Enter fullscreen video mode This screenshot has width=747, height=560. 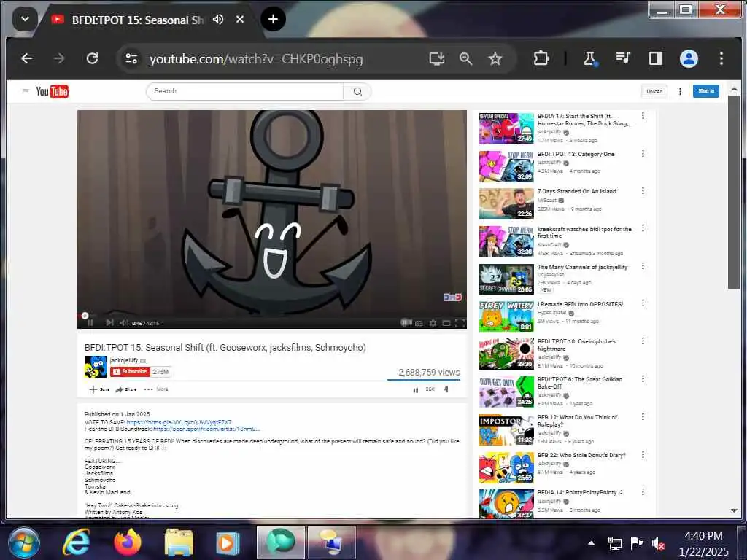(x=460, y=323)
